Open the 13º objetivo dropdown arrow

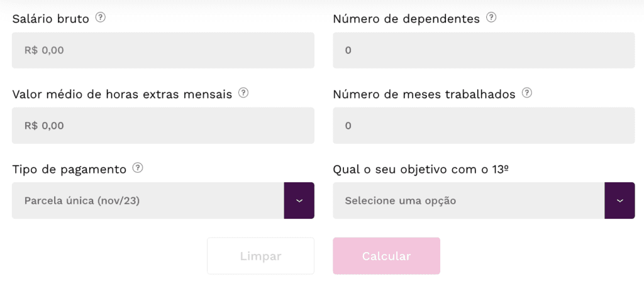pos(619,201)
